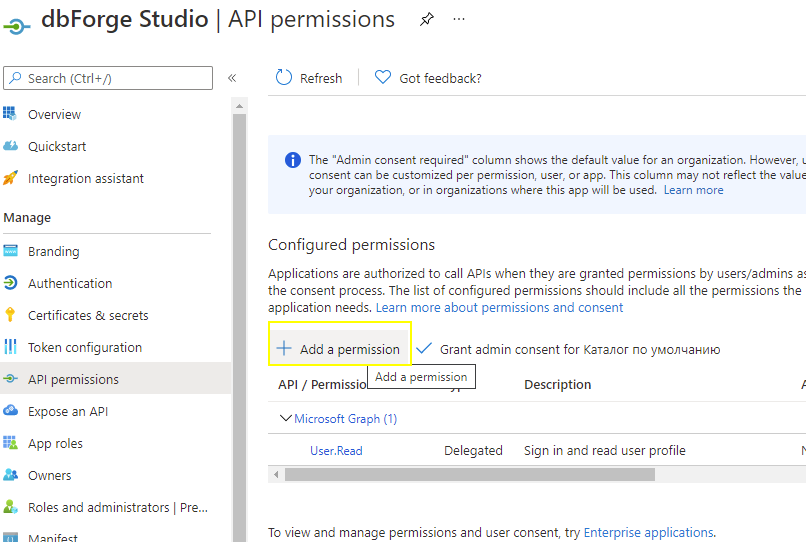The image size is (806, 542).
Task: Click the Integration assistant rocket icon
Action: (10, 178)
